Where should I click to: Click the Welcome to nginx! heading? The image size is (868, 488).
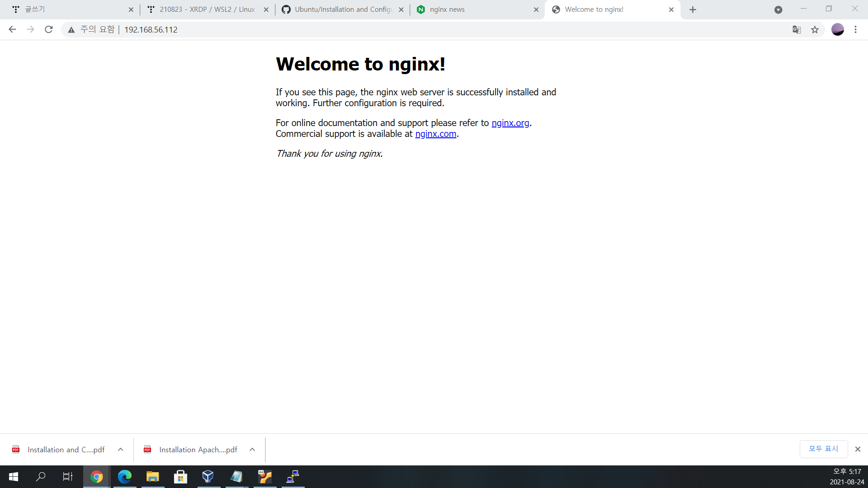tap(360, 64)
